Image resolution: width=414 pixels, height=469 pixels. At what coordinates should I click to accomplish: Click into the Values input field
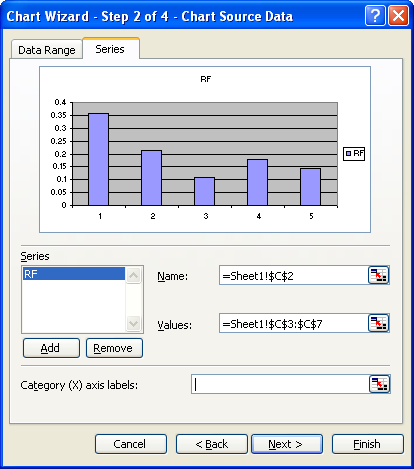293,323
